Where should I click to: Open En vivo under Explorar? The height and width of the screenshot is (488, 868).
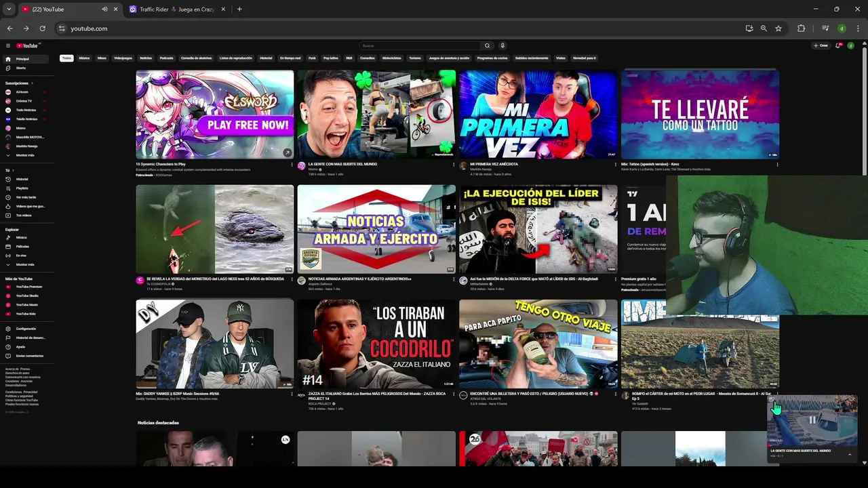[26, 255]
